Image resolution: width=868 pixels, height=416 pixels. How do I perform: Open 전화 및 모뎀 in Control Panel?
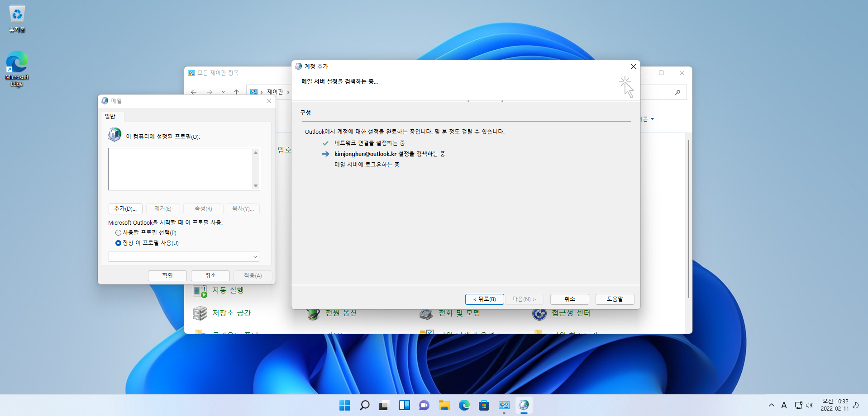(x=459, y=313)
